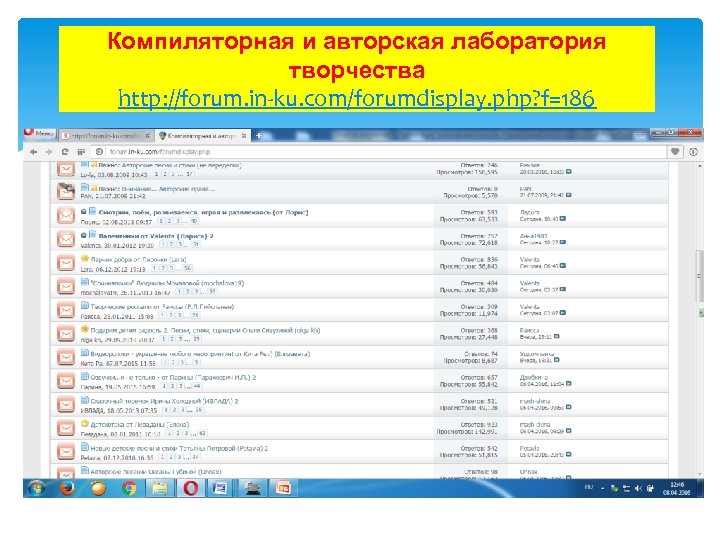Open a new tab with the plus button
This screenshot has width=720, height=540.
pyautogui.click(x=259, y=135)
